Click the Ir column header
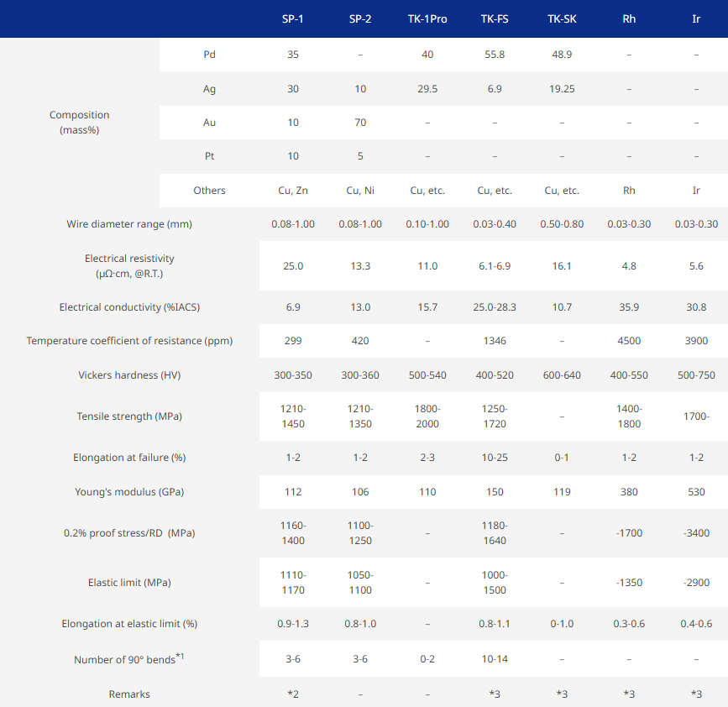728x707 pixels. 696,18
